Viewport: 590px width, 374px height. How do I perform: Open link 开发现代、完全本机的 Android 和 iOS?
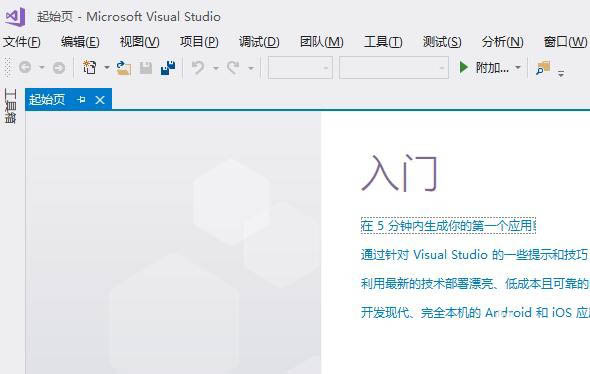475,312
